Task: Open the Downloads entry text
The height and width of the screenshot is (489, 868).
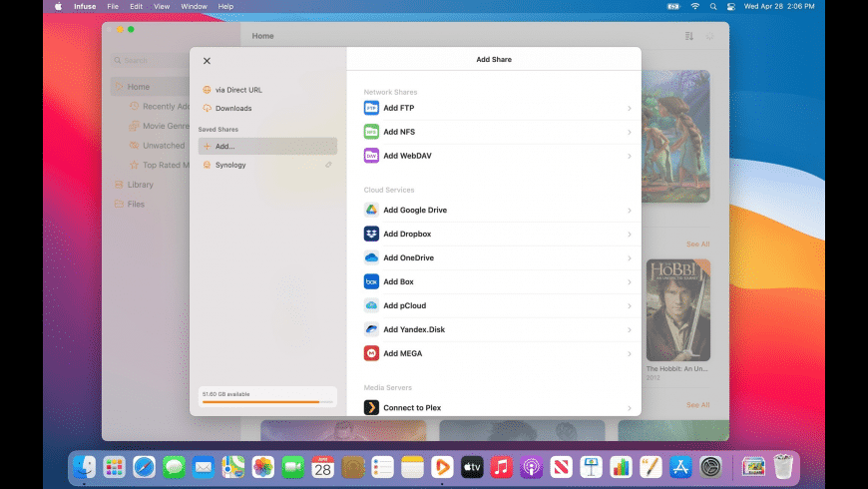Action: [233, 108]
